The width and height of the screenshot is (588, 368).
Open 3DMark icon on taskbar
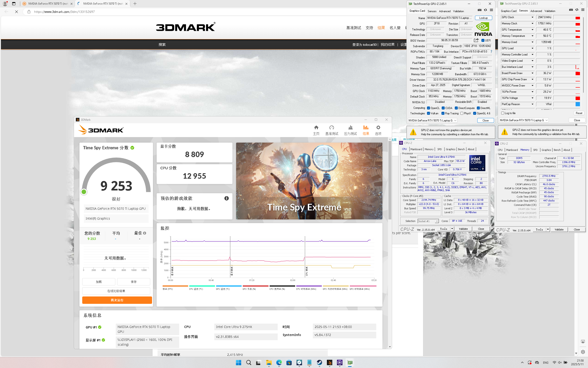[x=329, y=362]
